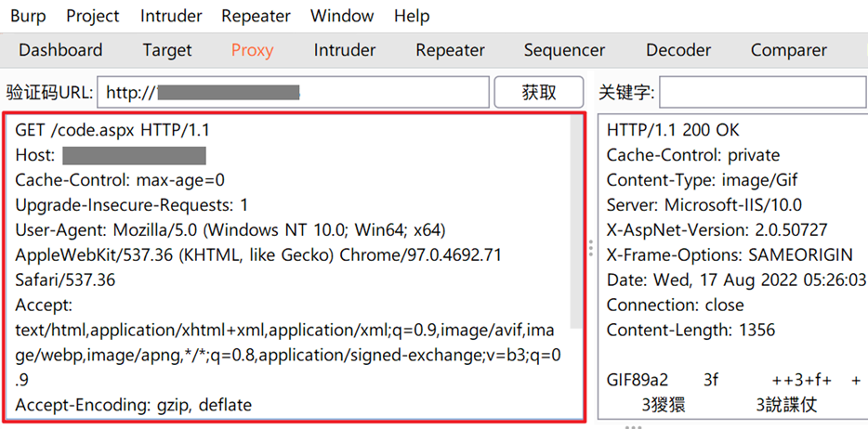This screenshot has height=429, width=868.
Task: Select the Proxy tab
Action: coord(252,50)
